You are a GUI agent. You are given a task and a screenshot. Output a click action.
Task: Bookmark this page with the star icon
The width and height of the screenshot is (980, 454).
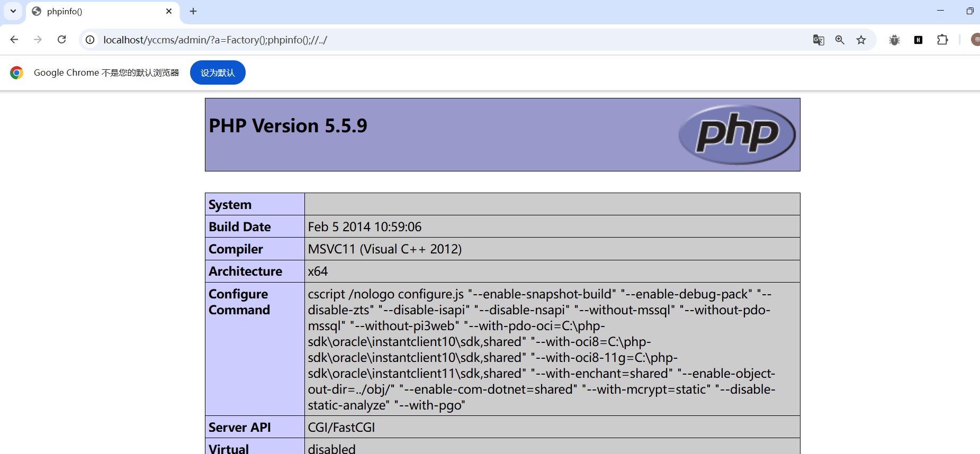click(861, 40)
